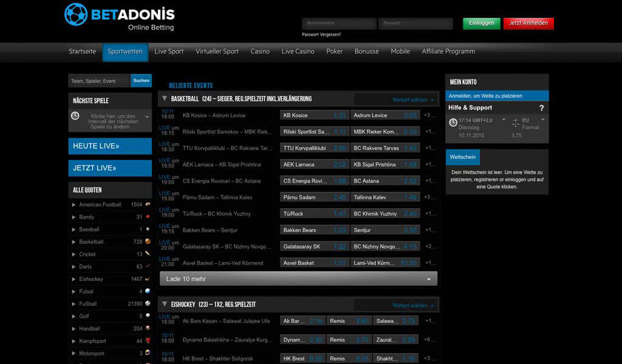The width and height of the screenshot is (622, 364).
Task: Click the Fußball soccer ball icon
Action: (148, 303)
